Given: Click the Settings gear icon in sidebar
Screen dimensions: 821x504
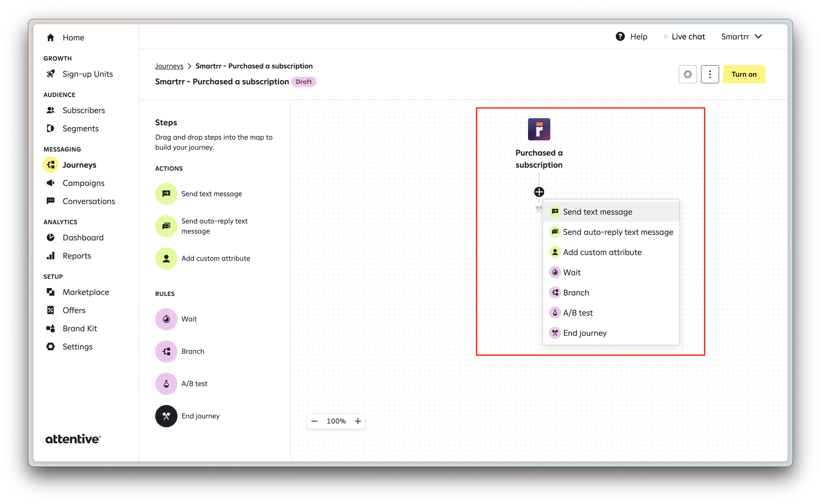Looking at the screenshot, I should point(51,346).
